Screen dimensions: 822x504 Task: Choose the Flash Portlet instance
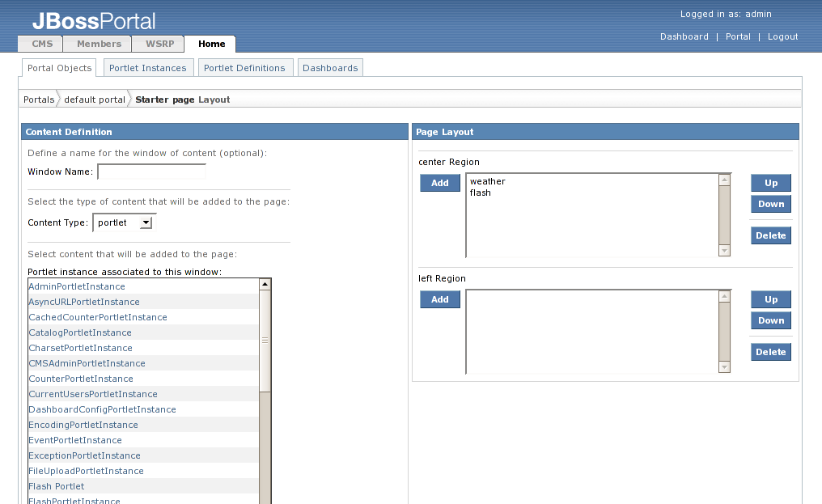(x=57, y=486)
